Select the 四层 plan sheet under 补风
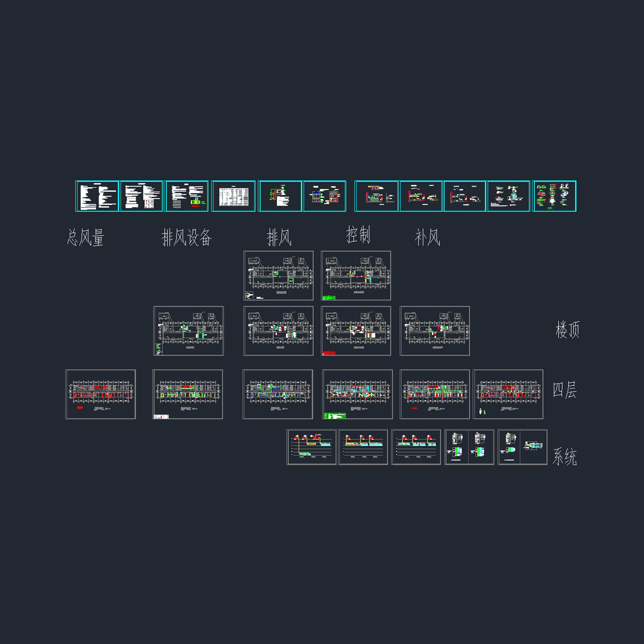This screenshot has height=644, width=644. (x=435, y=394)
